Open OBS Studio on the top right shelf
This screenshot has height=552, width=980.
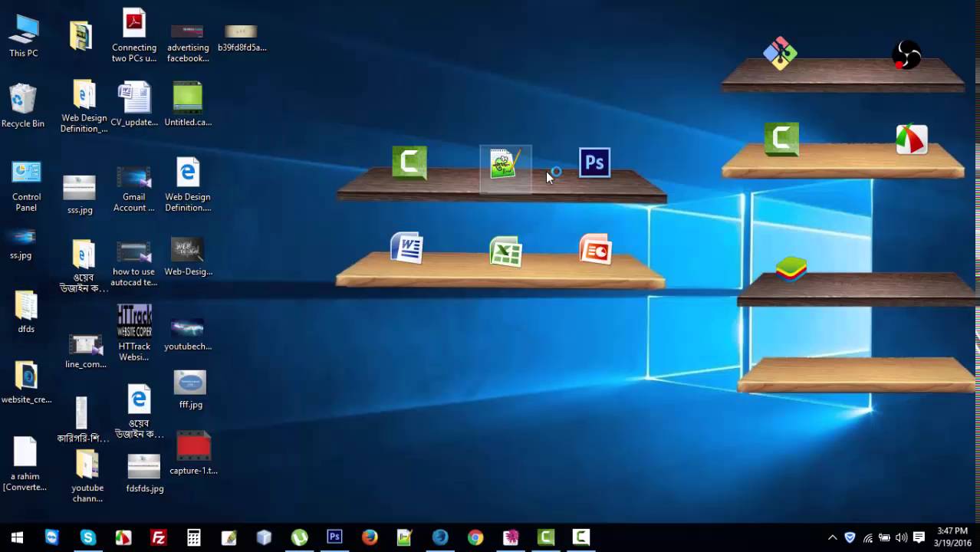[908, 54]
